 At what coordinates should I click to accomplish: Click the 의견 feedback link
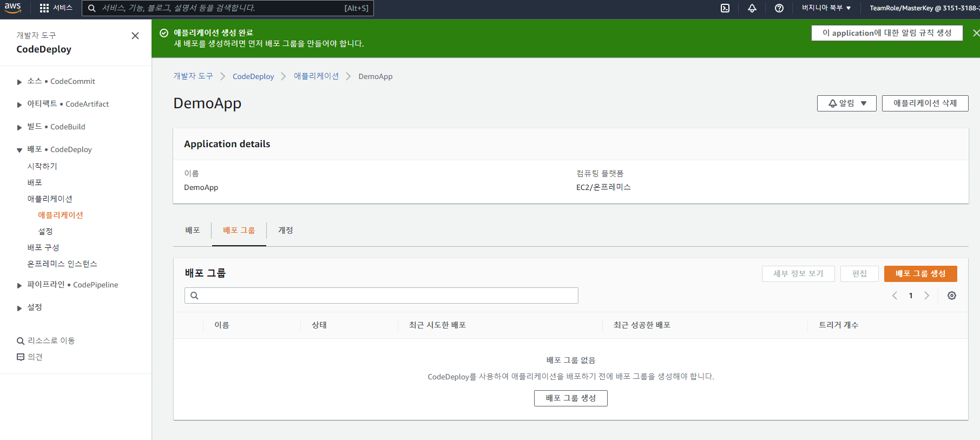pyautogui.click(x=35, y=357)
